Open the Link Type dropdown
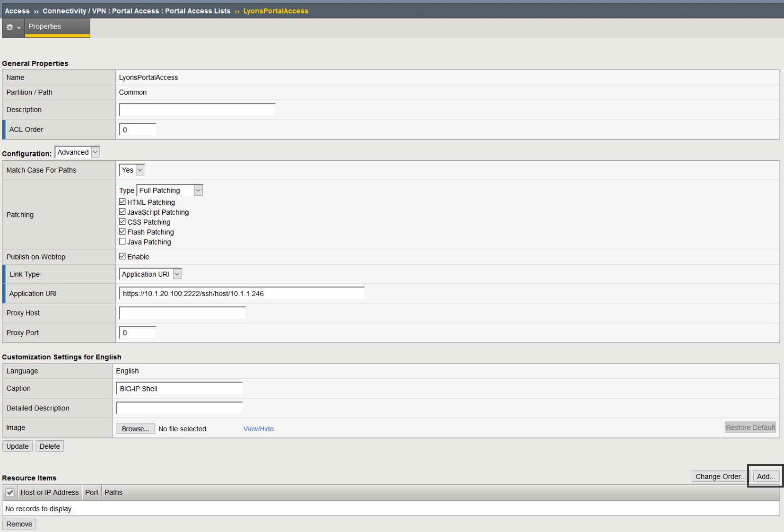Screen dimensions: 784x532 (150, 274)
